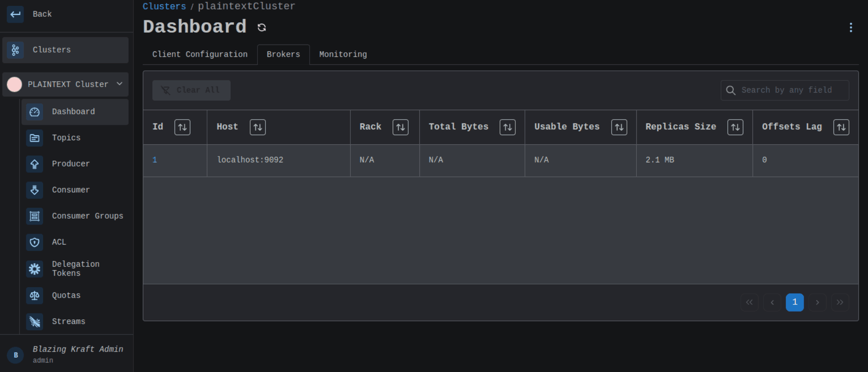
Task: Sort table by Rack column
Action: (400, 127)
